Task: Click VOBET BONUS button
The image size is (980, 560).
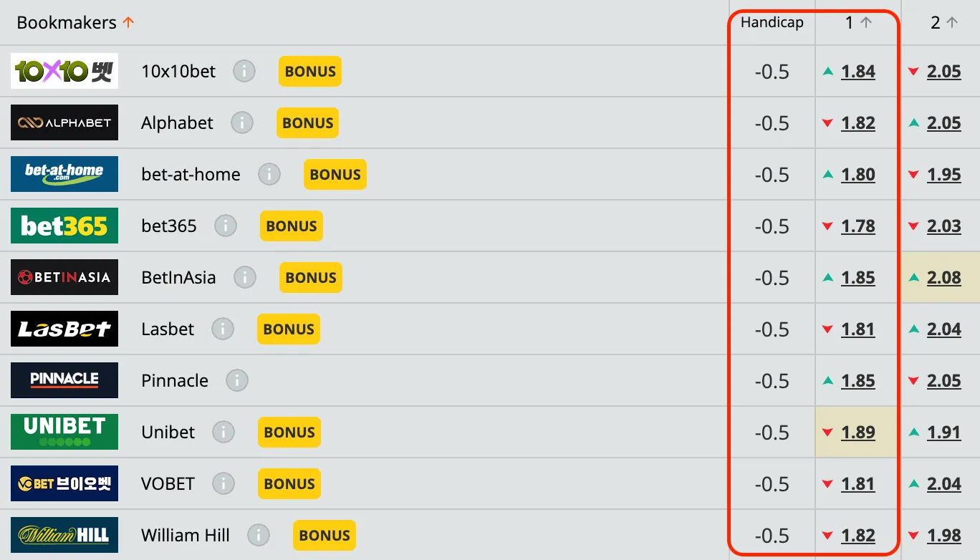Action: click(289, 484)
